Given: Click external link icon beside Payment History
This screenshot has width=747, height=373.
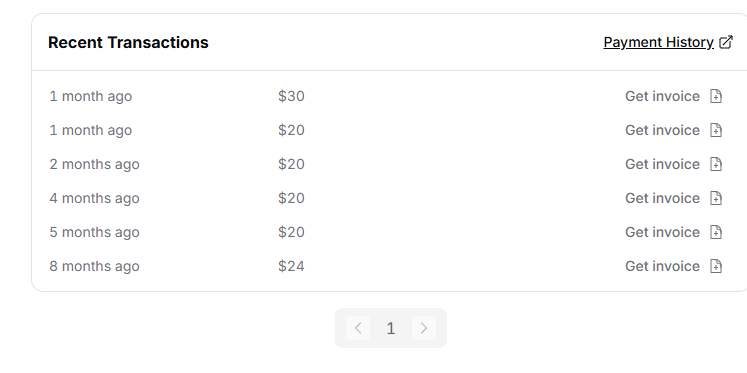Looking at the screenshot, I should (726, 42).
